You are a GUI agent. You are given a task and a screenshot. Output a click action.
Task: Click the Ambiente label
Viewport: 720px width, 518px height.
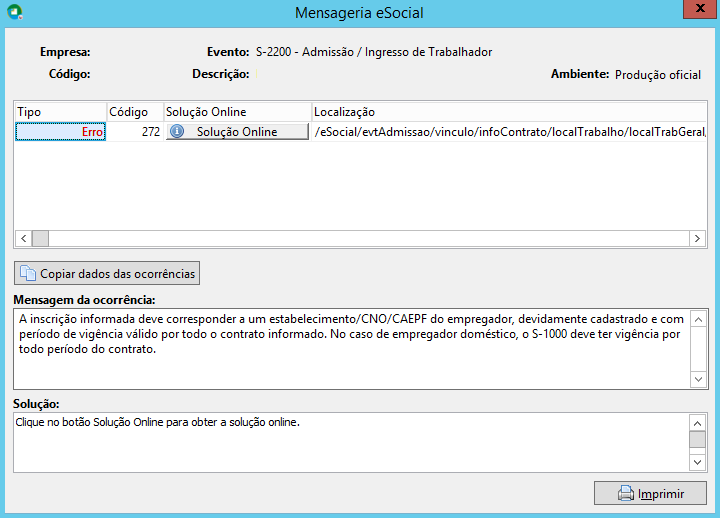(x=580, y=74)
